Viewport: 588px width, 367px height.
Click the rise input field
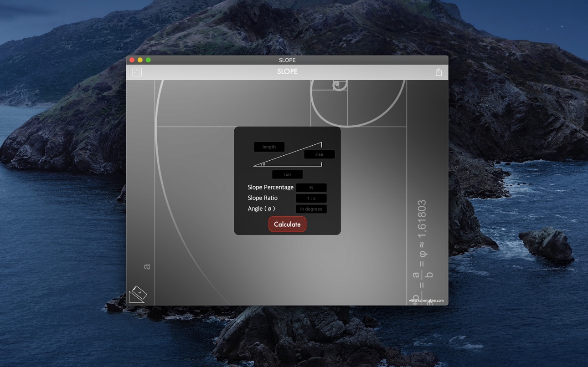pos(319,154)
